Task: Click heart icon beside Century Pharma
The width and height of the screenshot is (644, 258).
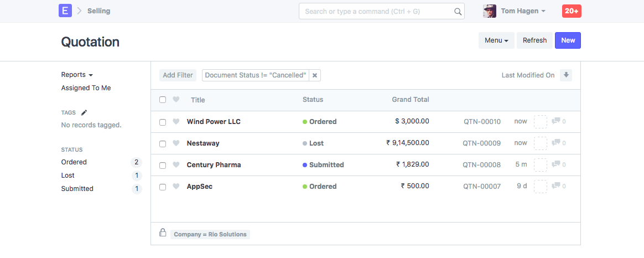Action: point(176,165)
